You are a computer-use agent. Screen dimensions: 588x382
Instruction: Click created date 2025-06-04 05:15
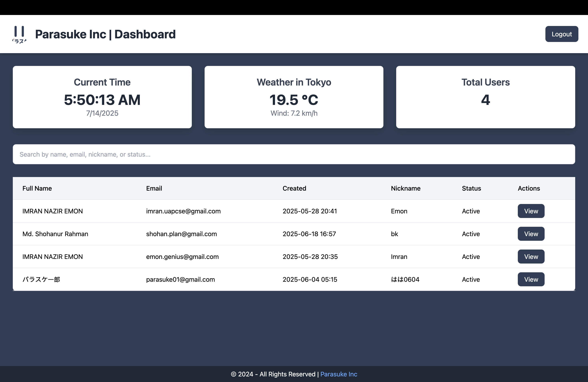click(310, 279)
